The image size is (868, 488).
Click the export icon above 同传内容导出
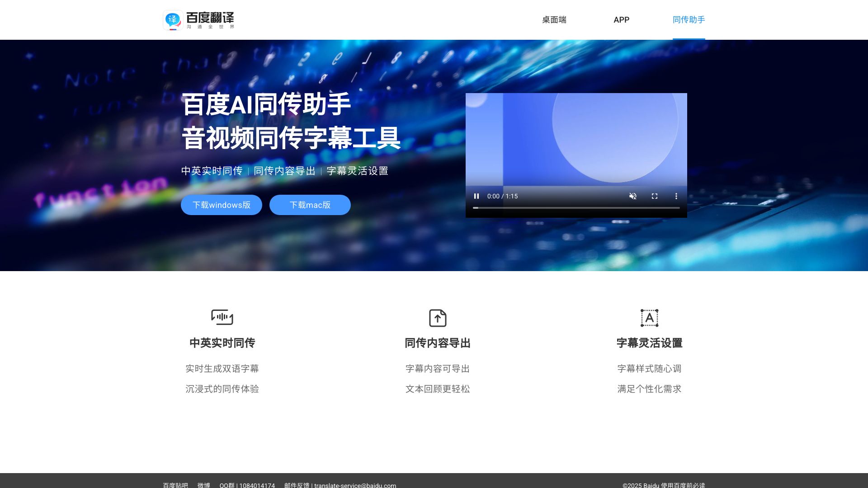point(438,318)
